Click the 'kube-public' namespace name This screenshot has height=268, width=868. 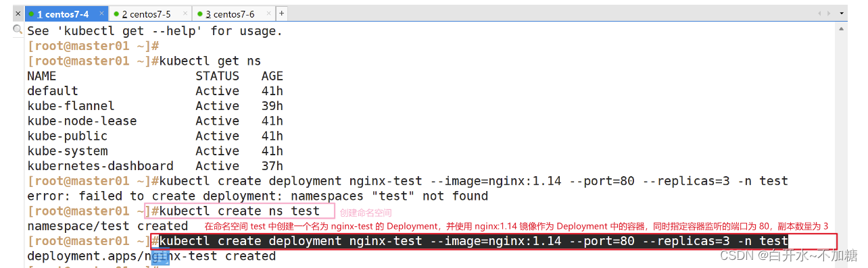[x=68, y=136]
